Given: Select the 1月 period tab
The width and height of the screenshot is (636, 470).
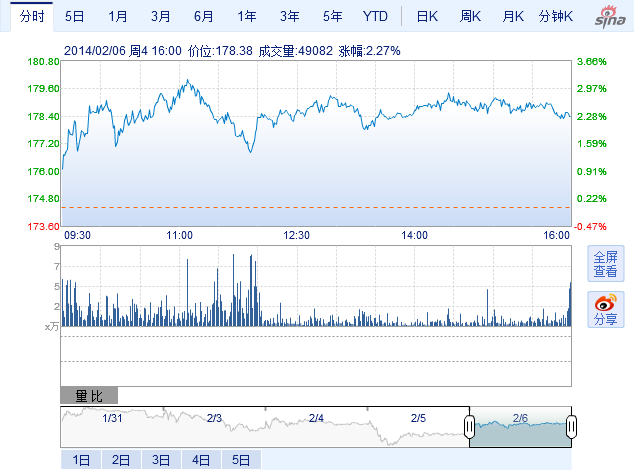Looking at the screenshot, I should [118, 16].
